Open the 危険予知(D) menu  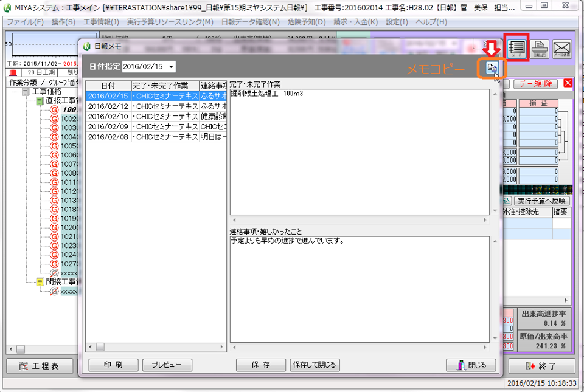[307, 22]
